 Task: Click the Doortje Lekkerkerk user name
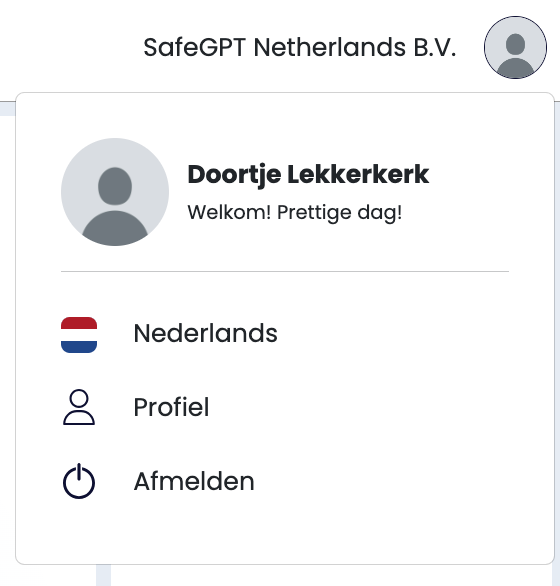coord(308,175)
